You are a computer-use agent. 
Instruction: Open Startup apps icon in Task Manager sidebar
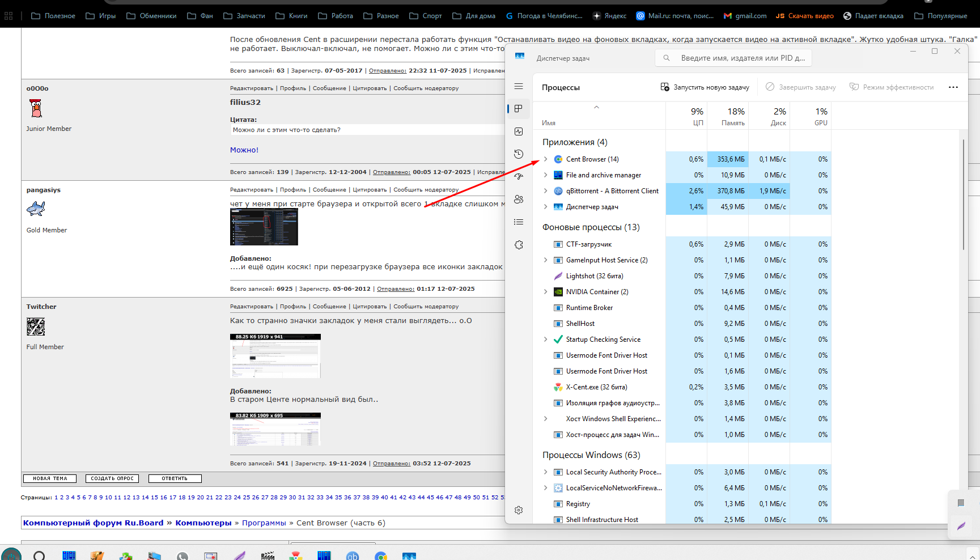point(519,177)
